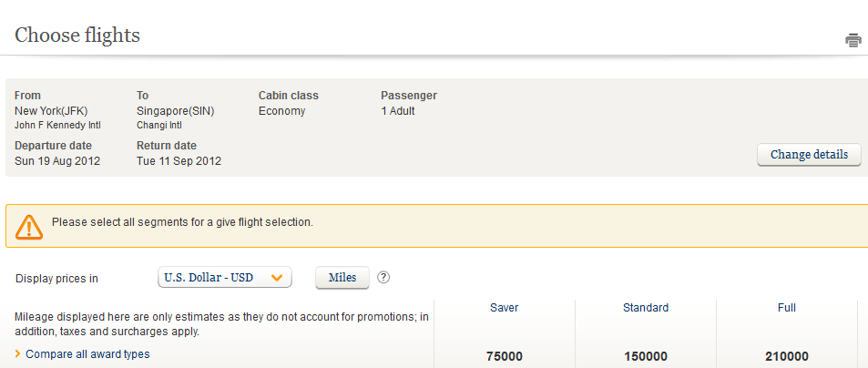
Task: Click the Choose flights heading
Action: tap(77, 36)
